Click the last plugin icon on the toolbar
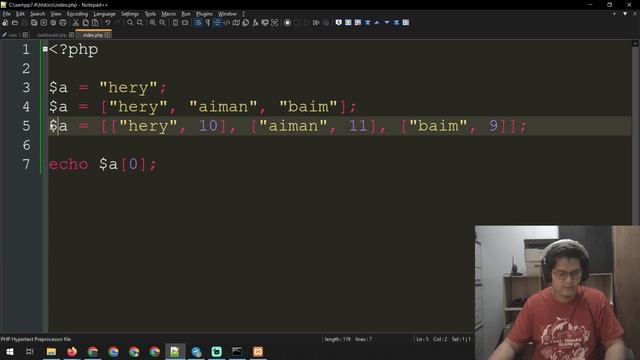 [x=406, y=23]
